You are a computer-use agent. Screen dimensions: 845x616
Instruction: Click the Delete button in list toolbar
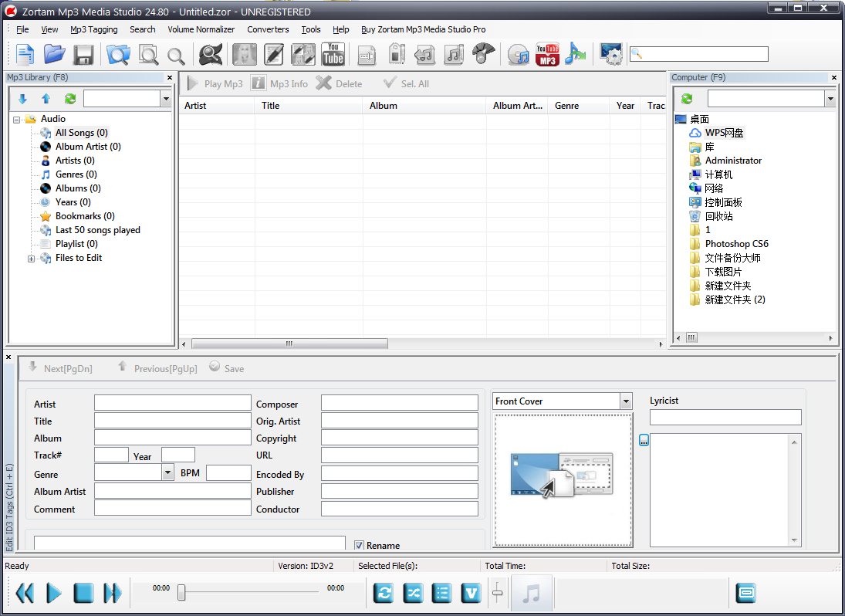coord(339,83)
